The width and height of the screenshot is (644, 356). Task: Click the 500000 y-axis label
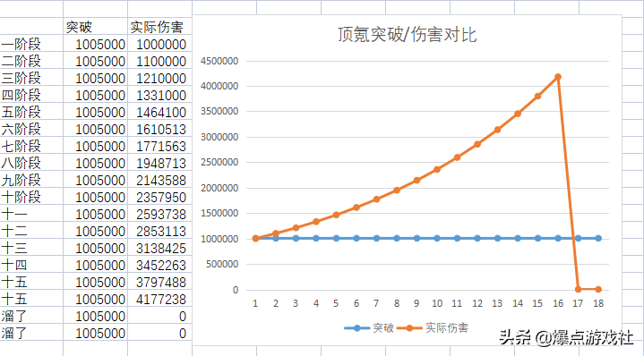[222, 264]
